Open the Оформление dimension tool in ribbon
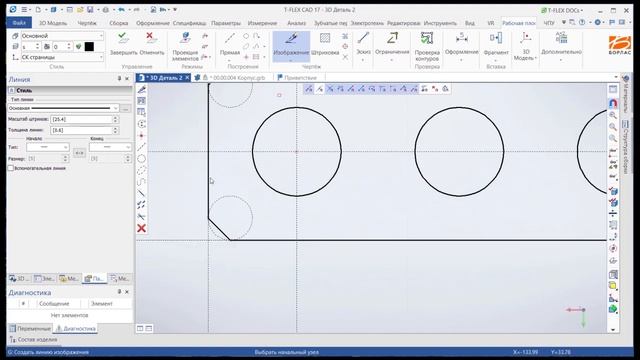 pos(462,46)
